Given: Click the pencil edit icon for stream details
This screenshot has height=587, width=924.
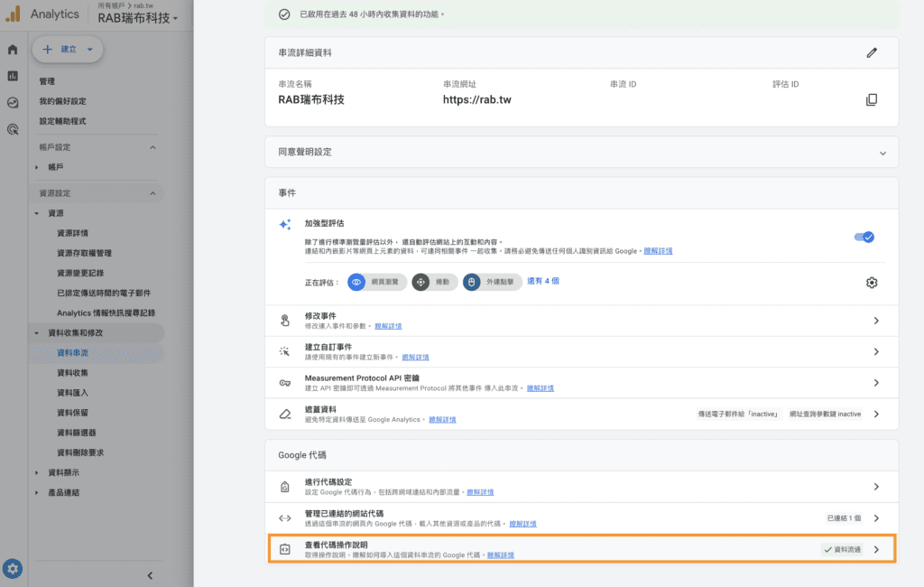Looking at the screenshot, I should click(871, 53).
